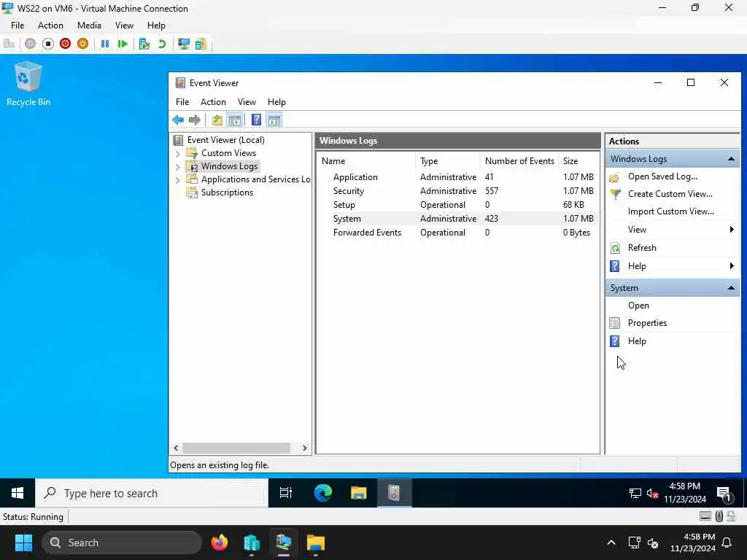The height and width of the screenshot is (560, 747).
Task: Expand Windows Logs tree node
Action: pos(178,167)
